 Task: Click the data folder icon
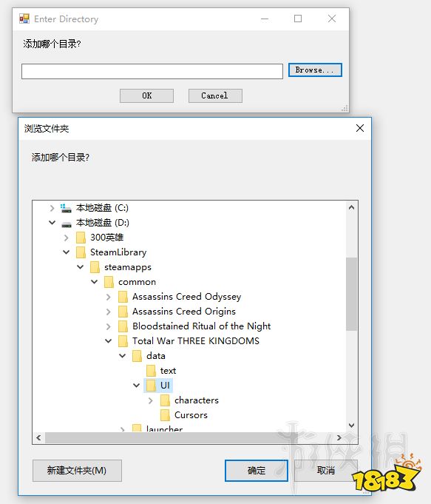(x=138, y=356)
